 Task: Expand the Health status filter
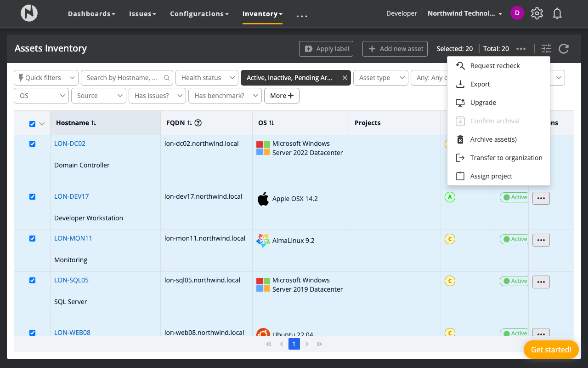coord(207,78)
